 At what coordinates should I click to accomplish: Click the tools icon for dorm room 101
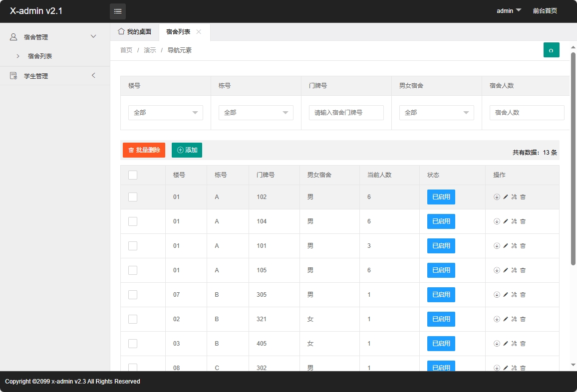click(514, 245)
